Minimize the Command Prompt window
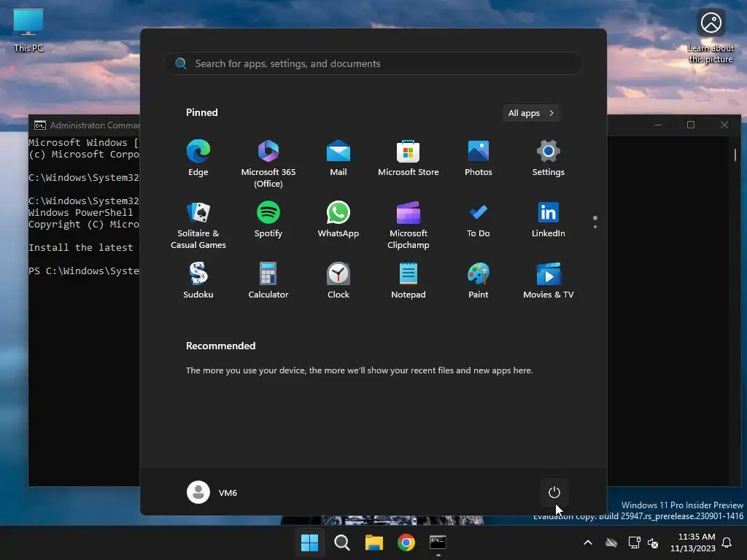747x560 pixels. tap(658, 125)
